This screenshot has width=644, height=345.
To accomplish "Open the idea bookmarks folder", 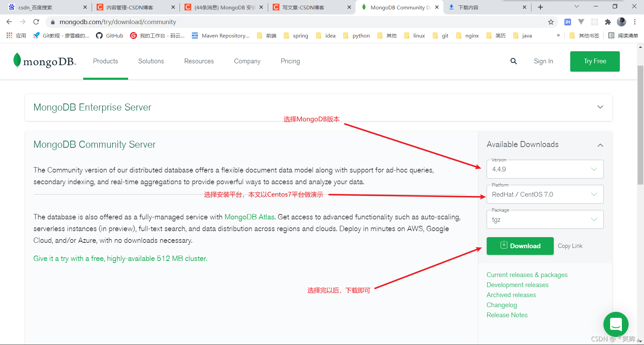I will (x=326, y=36).
